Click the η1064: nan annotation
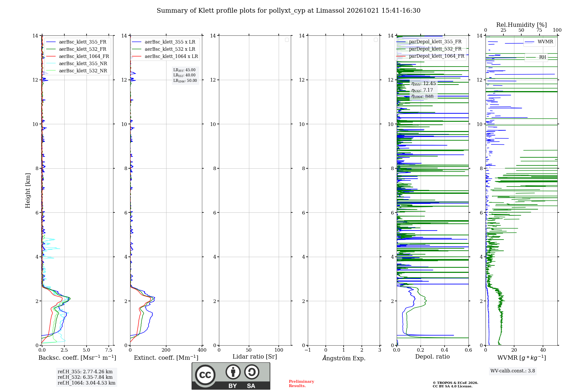The width and height of the screenshot is (577, 392). [x=422, y=96]
